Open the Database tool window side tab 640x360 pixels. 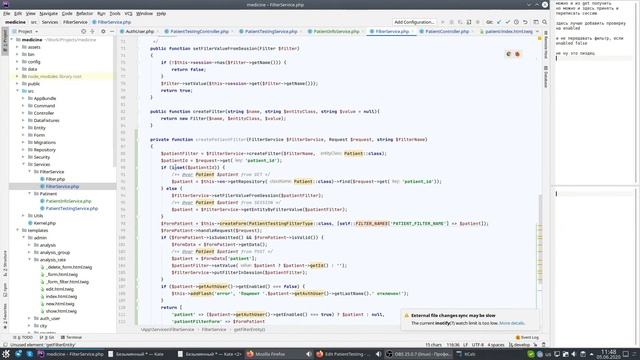(x=545, y=76)
